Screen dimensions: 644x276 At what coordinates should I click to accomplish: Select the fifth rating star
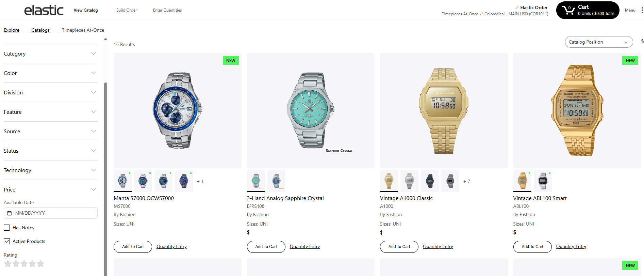40,264
